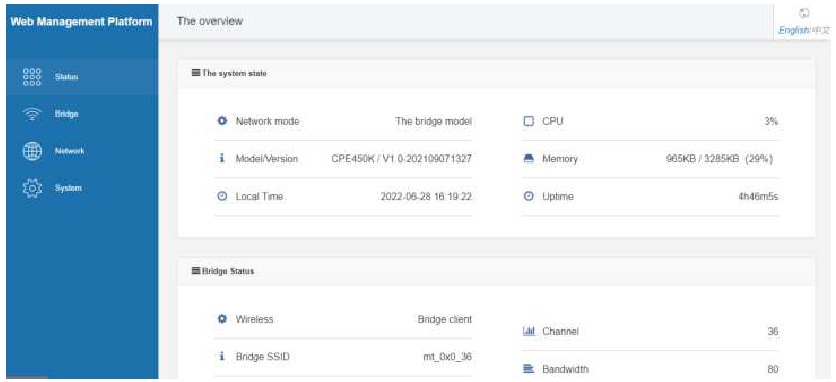Open the Status menu item
The height and width of the screenshot is (382, 836).
[x=82, y=77]
